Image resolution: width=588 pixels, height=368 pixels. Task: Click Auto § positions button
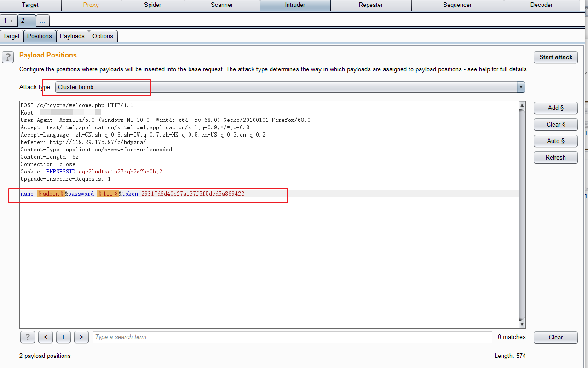point(555,141)
